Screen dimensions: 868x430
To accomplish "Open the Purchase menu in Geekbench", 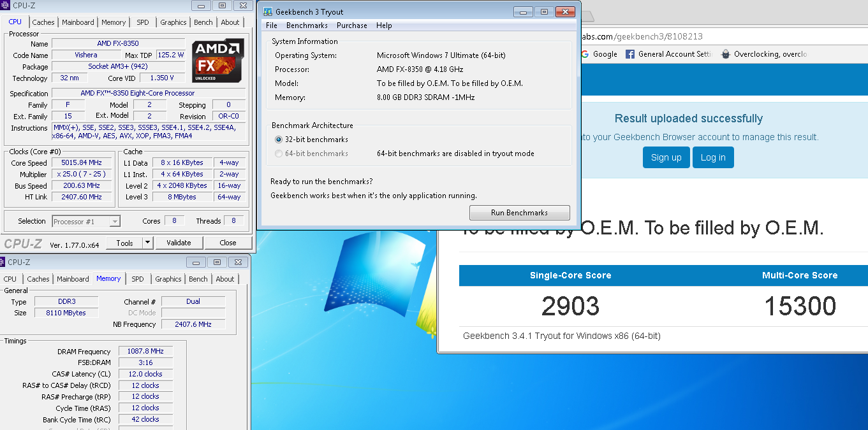I will [x=352, y=25].
